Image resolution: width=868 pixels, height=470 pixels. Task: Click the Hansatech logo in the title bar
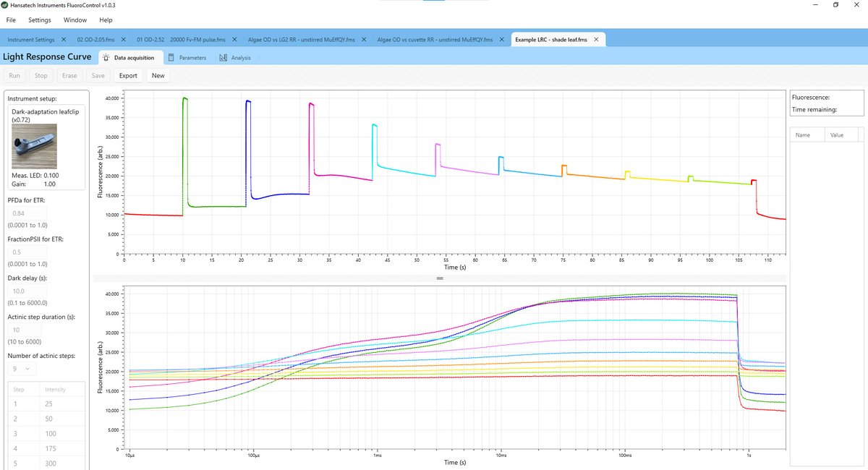pos(6,4)
